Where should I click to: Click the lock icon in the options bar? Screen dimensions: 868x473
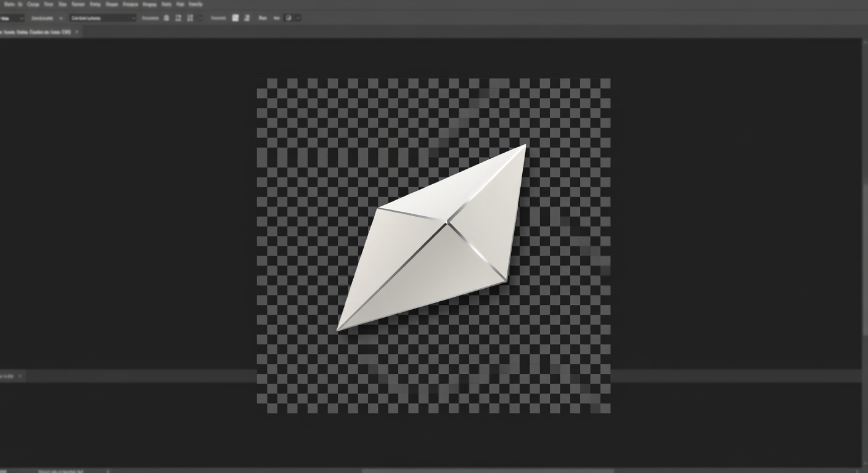click(x=166, y=18)
